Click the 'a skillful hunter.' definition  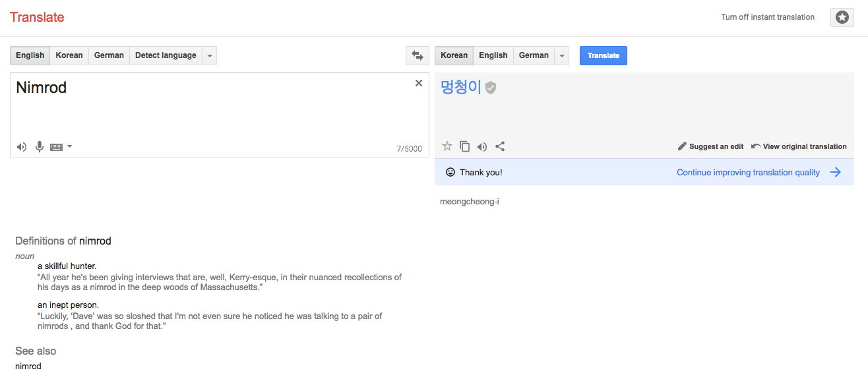pyautogui.click(x=67, y=266)
